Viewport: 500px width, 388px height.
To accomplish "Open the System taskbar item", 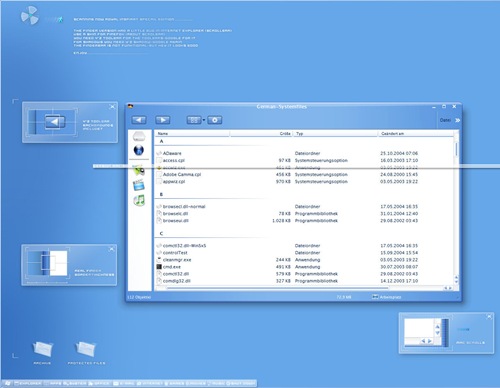I will pyautogui.click(x=75, y=383).
